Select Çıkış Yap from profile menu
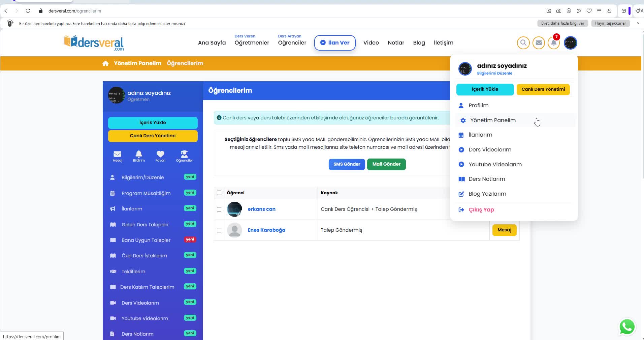644x340 pixels. [x=481, y=210]
